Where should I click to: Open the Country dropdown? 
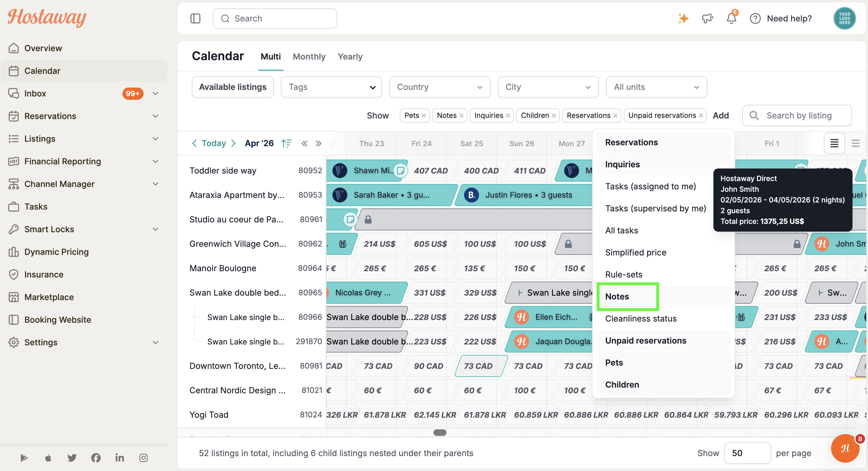[x=439, y=87]
